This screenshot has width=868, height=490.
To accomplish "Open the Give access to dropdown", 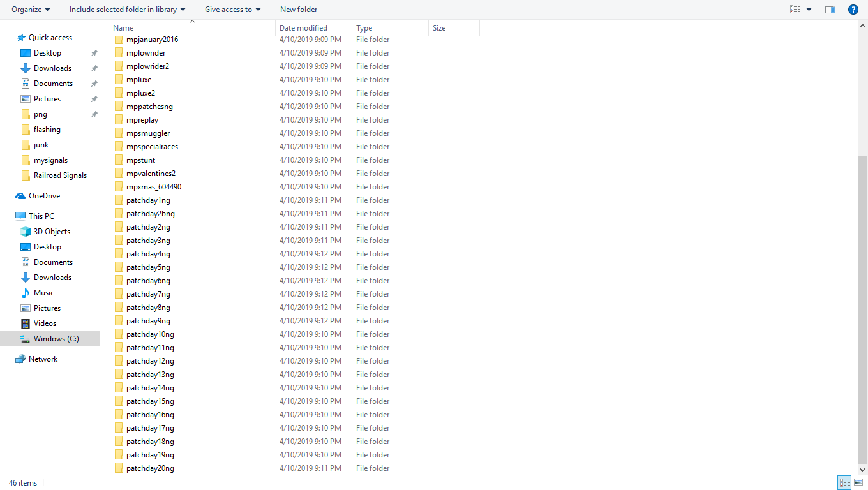I will (x=233, y=10).
